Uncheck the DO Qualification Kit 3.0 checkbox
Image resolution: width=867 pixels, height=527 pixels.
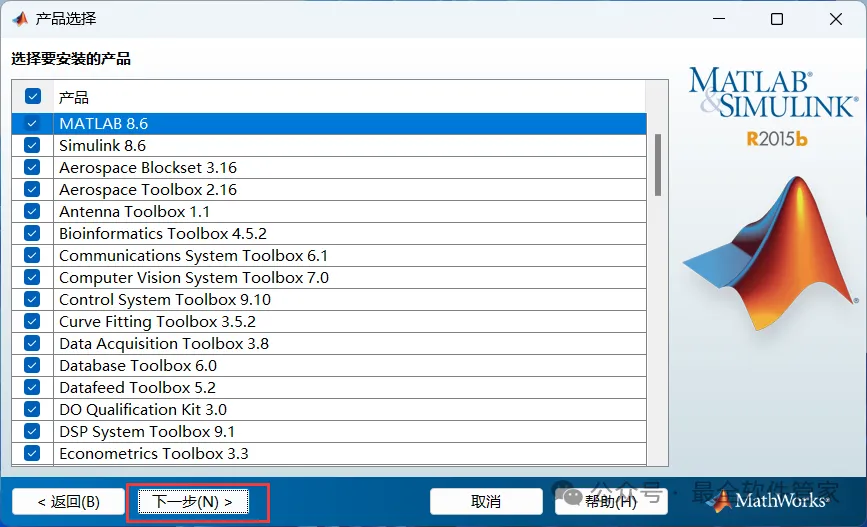[32, 409]
